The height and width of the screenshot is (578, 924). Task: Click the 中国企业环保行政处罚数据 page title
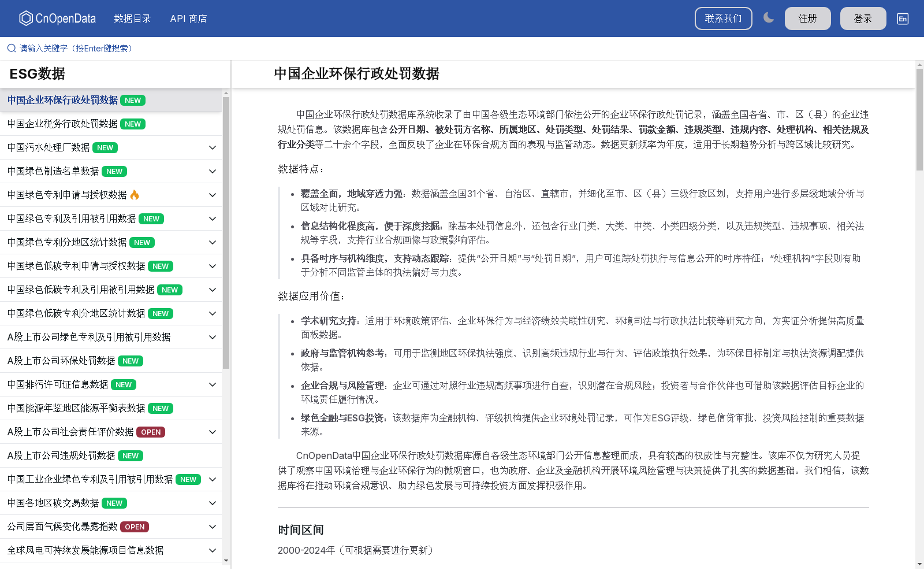click(x=356, y=74)
